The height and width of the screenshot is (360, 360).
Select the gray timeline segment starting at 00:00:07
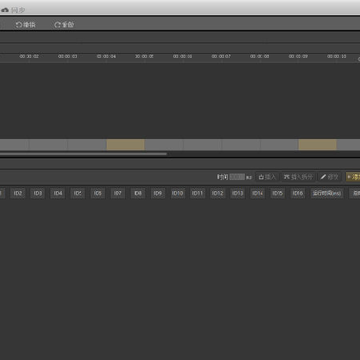click(x=241, y=145)
